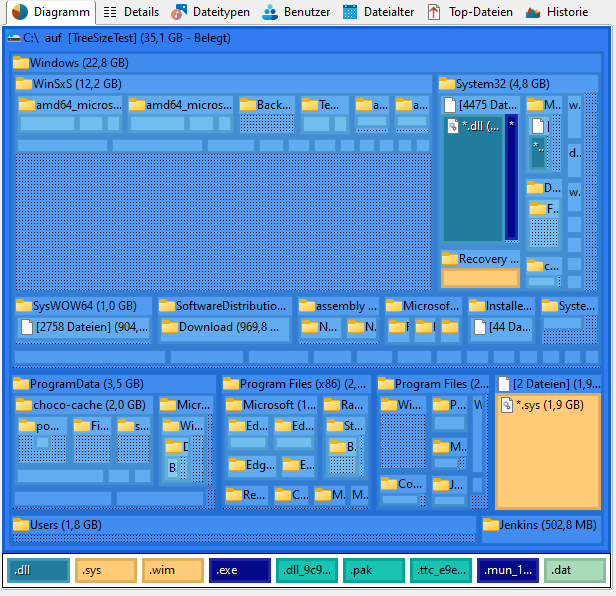Click the Program Files (2... folder label
The height and width of the screenshot is (596, 616).
pos(442,384)
